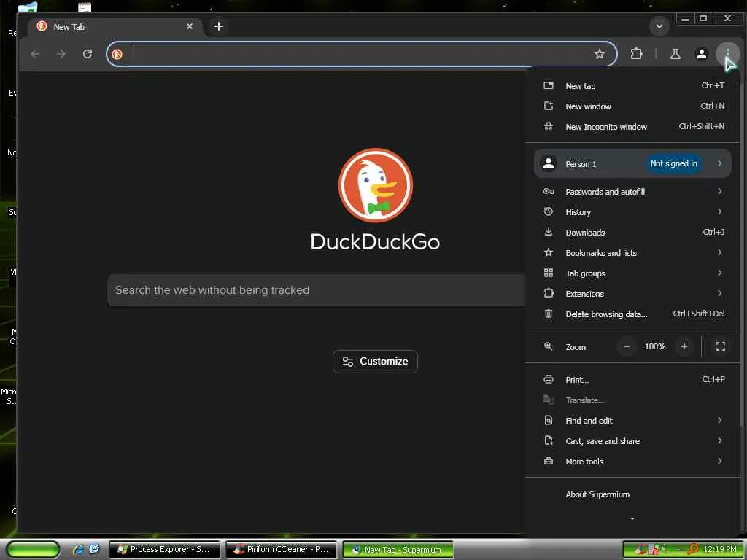Viewport: 747px width, 560px height.
Task: Switch to Process Explorer taskbar button
Action: pyautogui.click(x=164, y=550)
